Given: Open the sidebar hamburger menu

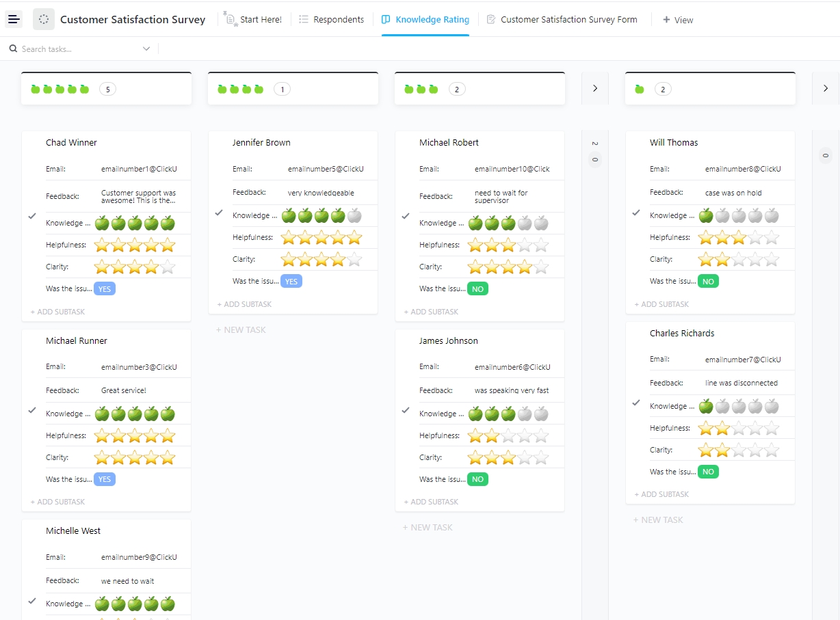Looking at the screenshot, I should coord(14,19).
